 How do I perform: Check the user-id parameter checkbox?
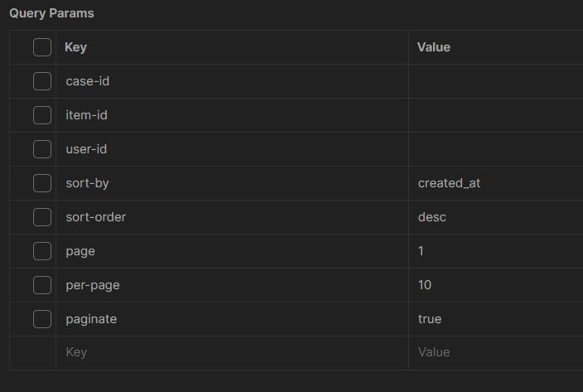42,149
